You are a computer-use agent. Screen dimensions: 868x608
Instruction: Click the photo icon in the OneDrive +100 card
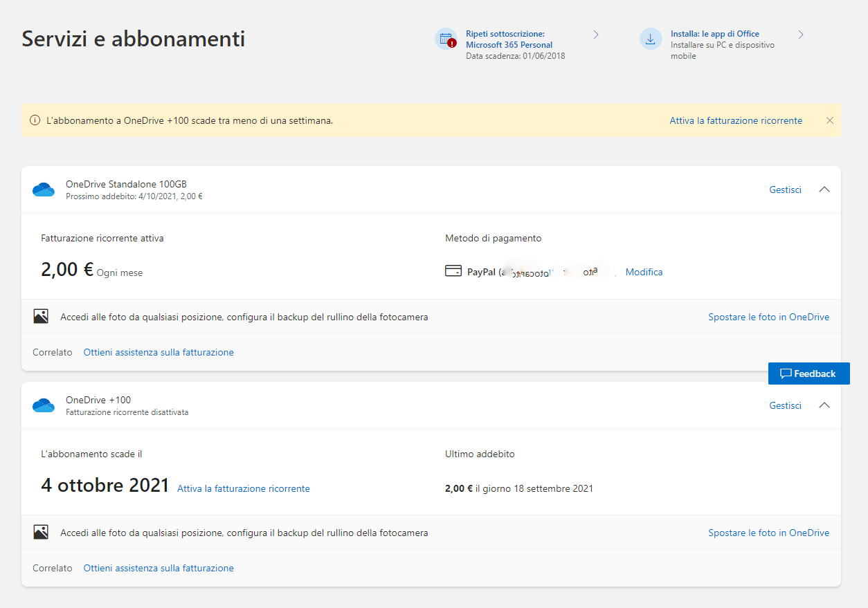click(41, 533)
